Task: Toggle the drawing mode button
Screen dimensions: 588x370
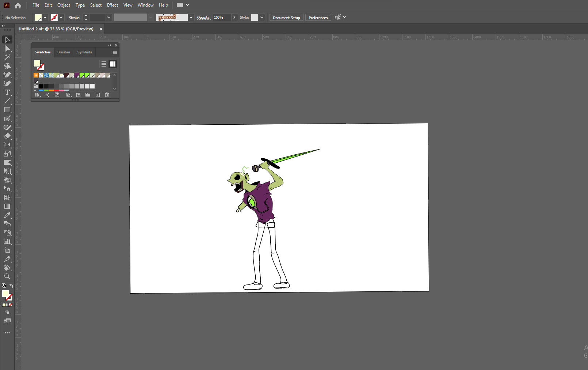Action: tap(7, 312)
